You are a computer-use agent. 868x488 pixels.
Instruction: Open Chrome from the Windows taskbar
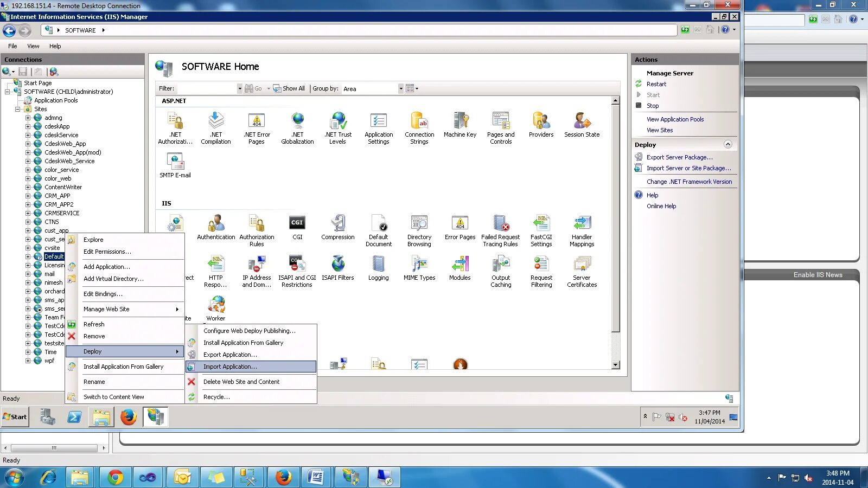115,478
